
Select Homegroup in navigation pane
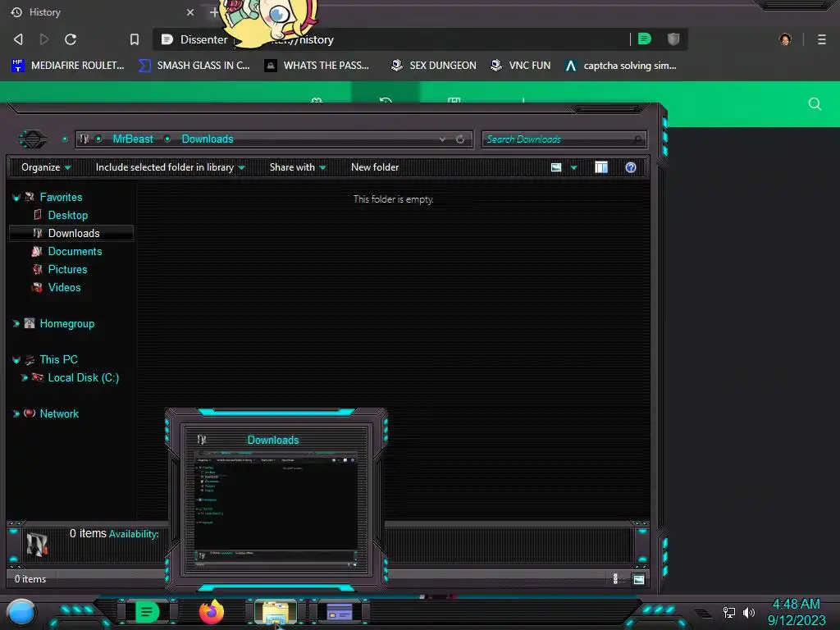[67, 323]
